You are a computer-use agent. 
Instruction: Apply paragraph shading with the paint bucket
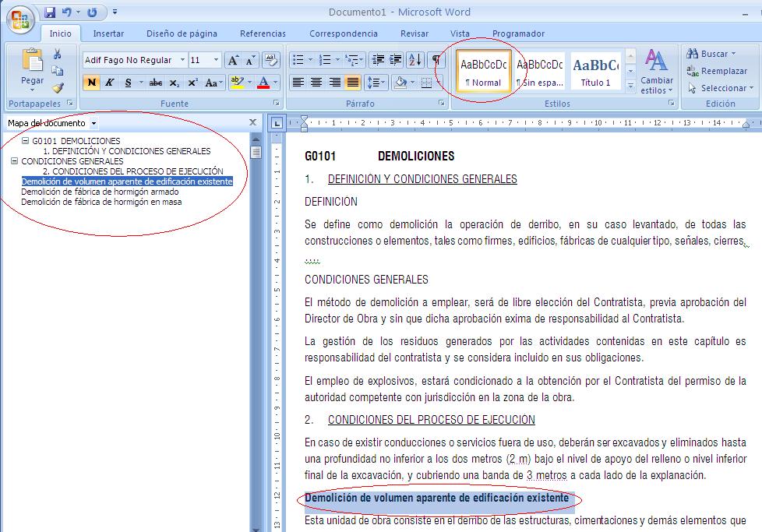click(400, 83)
